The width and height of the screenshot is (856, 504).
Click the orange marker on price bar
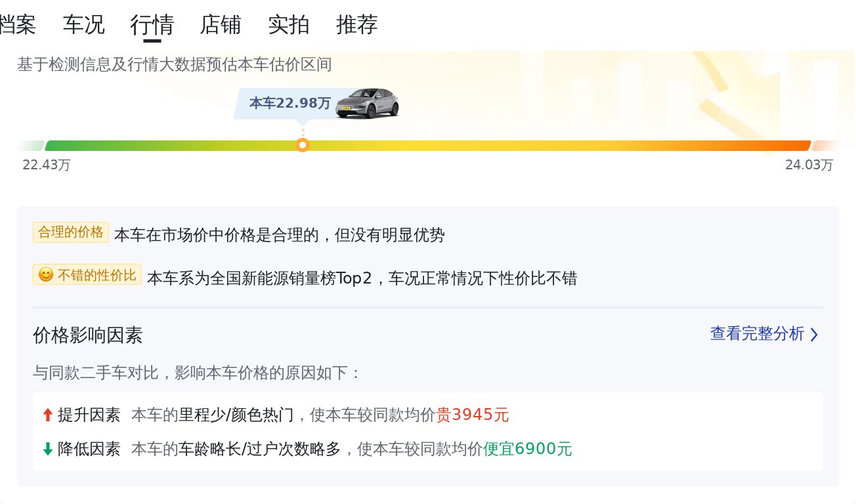tap(303, 145)
